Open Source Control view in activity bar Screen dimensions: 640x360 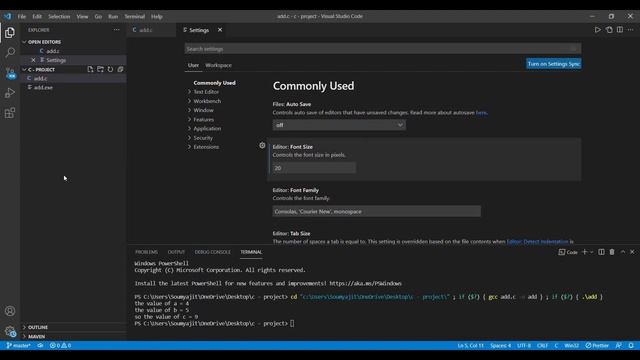click(10, 73)
